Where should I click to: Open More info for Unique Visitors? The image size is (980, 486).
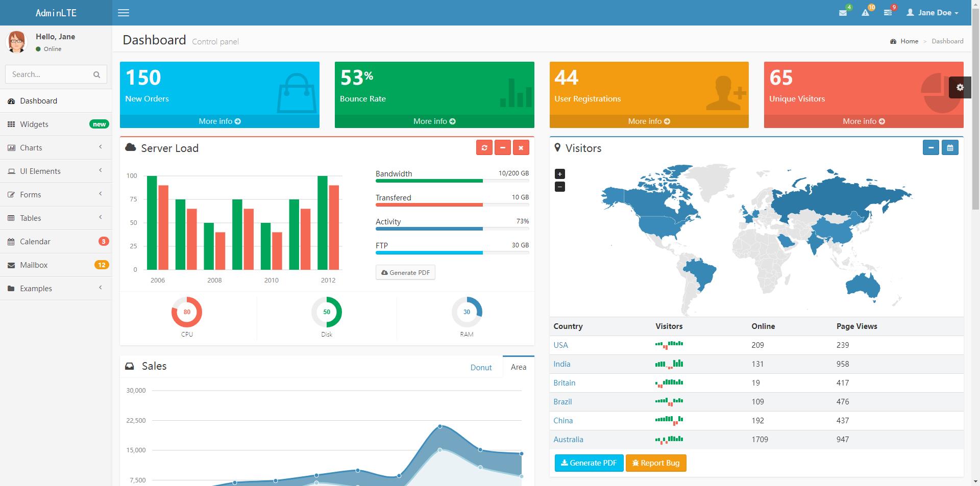coord(864,121)
